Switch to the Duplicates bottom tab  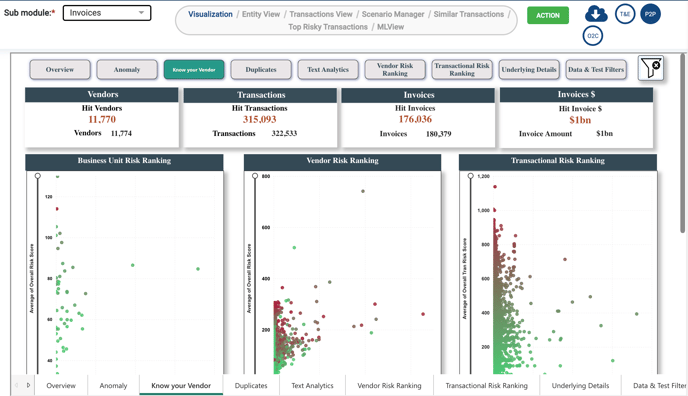coord(251,385)
